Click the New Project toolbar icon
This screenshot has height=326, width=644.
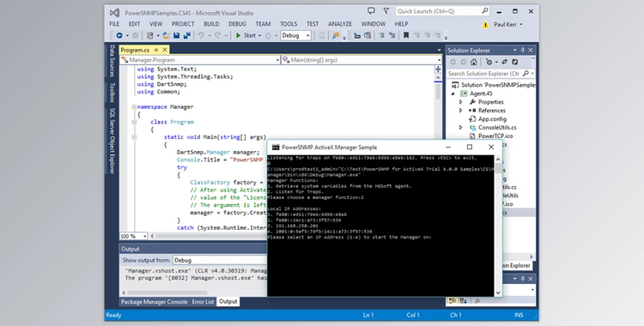click(x=150, y=36)
